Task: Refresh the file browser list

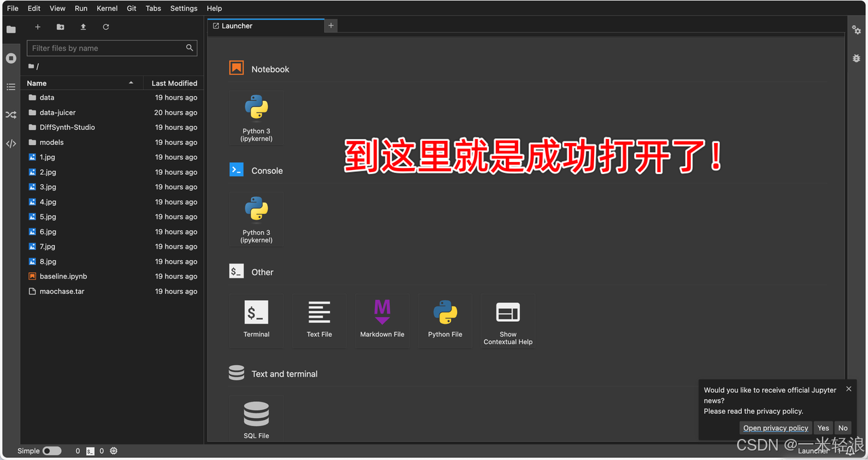Action: click(x=106, y=27)
